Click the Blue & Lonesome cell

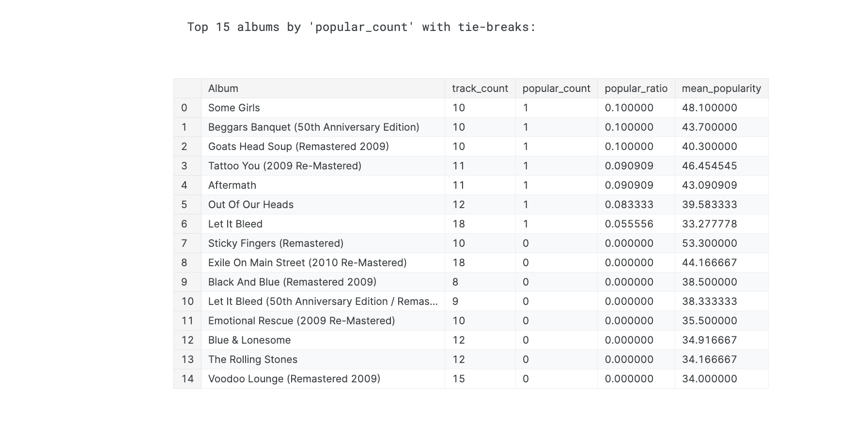(249, 340)
